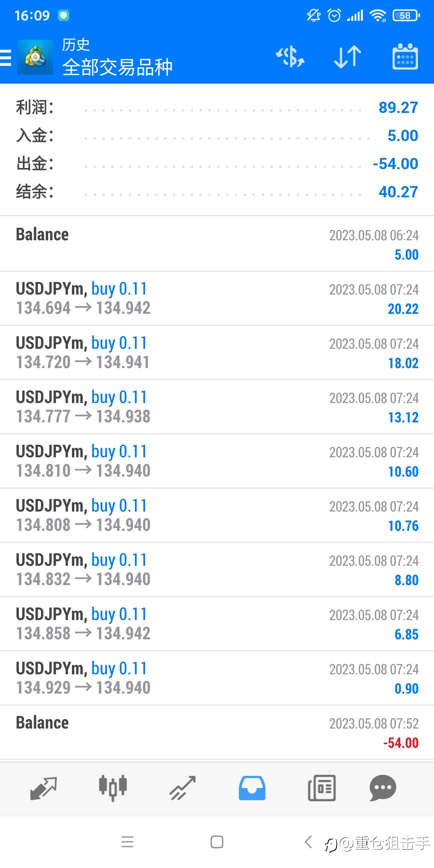434x868 pixels.
Task: Expand USDJPYm trade with profit 20.22
Action: click(217, 299)
